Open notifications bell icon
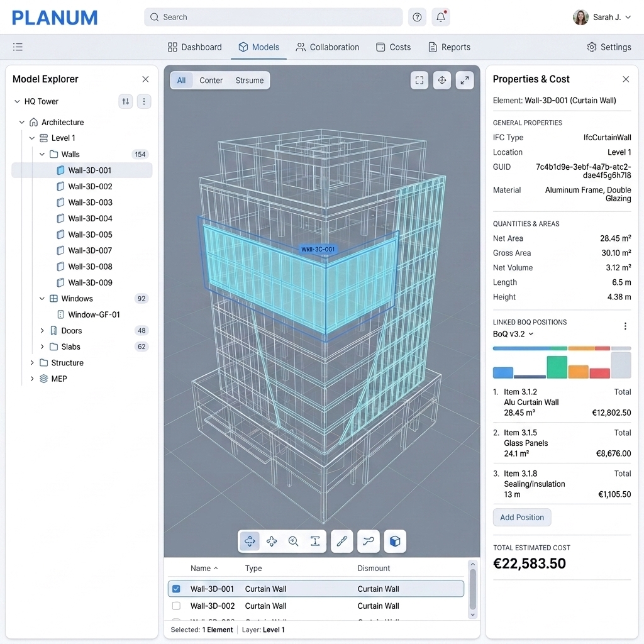The height and width of the screenshot is (644, 644). coord(441,17)
